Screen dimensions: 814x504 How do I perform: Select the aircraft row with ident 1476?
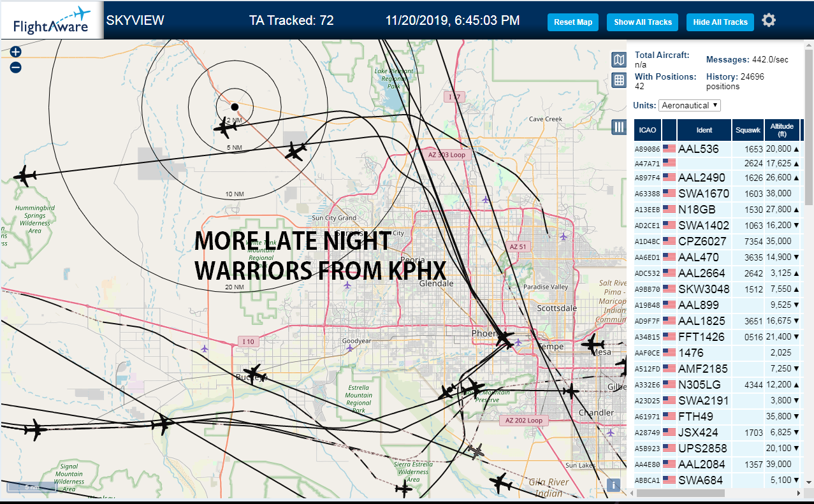click(x=718, y=353)
